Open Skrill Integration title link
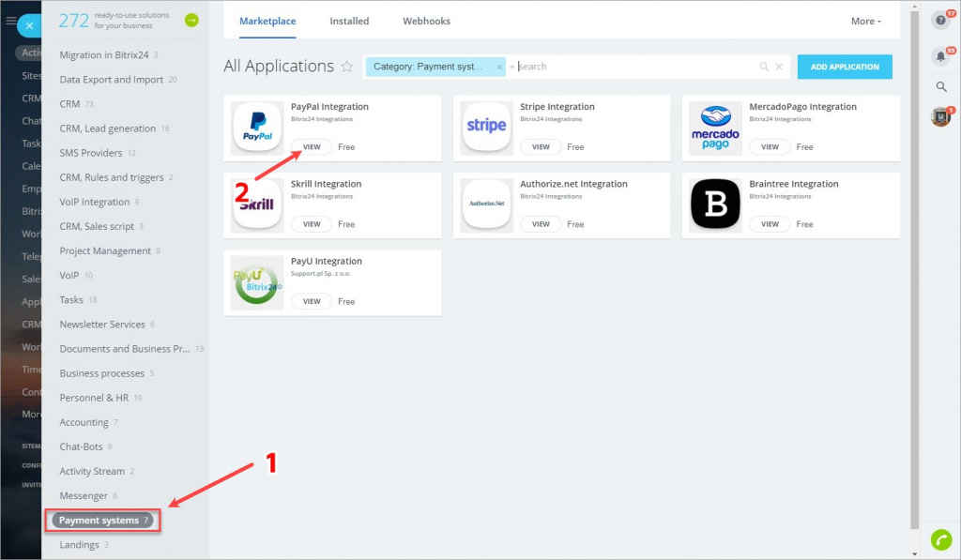This screenshot has width=961, height=560. pos(326,184)
